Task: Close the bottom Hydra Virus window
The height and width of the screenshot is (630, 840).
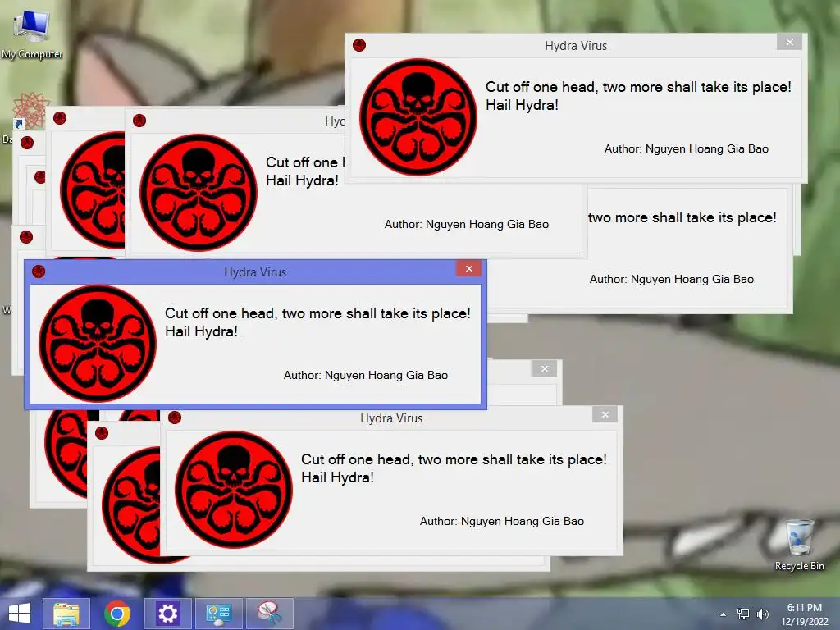Action: click(x=605, y=414)
